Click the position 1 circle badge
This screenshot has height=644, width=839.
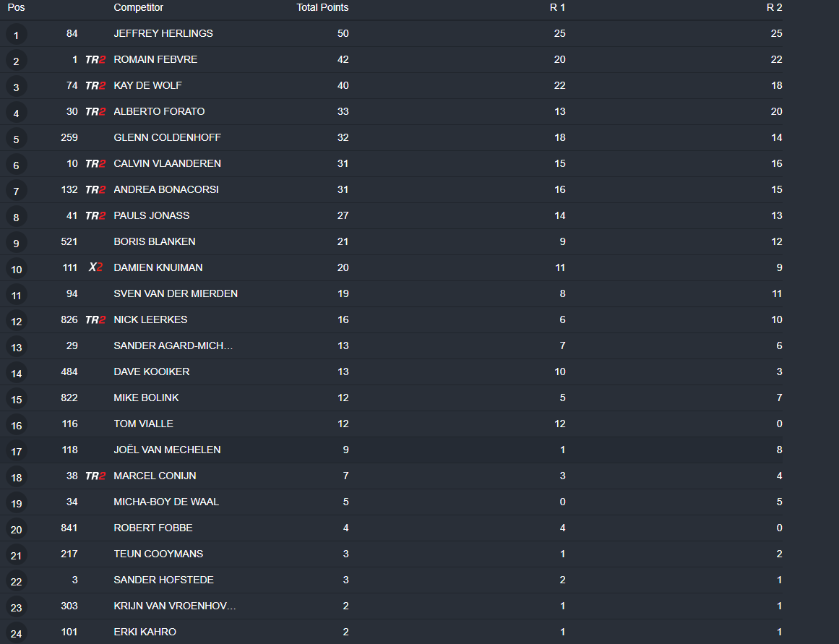point(16,35)
